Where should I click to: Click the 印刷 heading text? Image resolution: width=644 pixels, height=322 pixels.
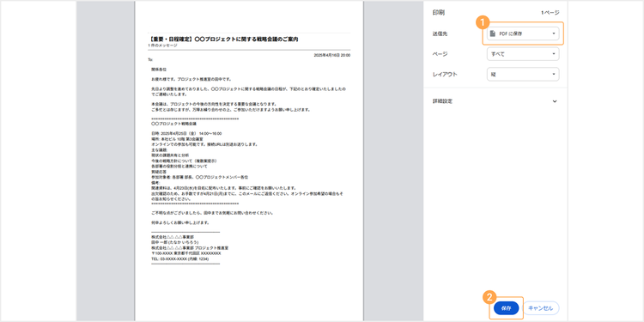coord(438,13)
